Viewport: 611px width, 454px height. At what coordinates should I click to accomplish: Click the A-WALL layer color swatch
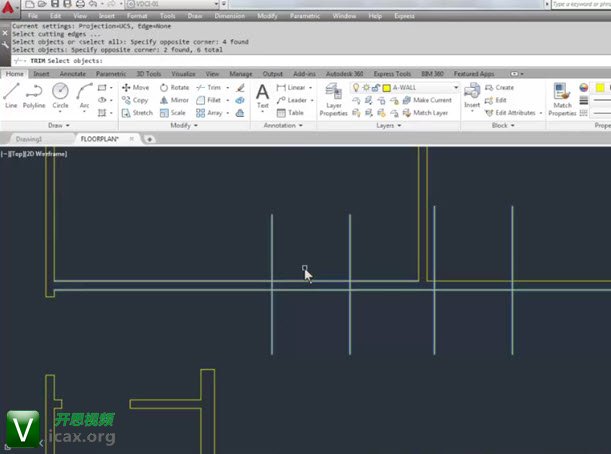[386, 88]
